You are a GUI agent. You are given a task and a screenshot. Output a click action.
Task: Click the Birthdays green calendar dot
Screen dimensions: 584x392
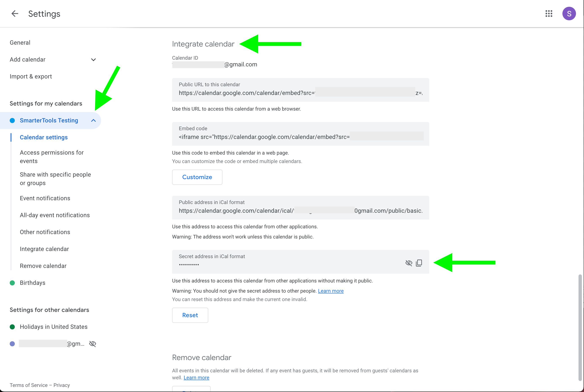12,283
